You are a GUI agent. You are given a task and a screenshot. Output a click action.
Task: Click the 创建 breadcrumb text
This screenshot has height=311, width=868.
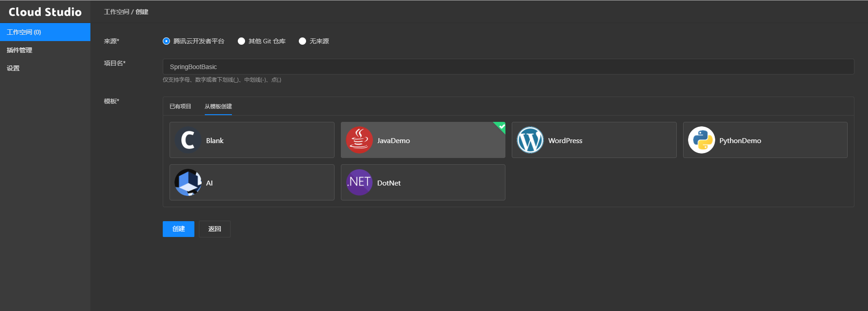(142, 12)
